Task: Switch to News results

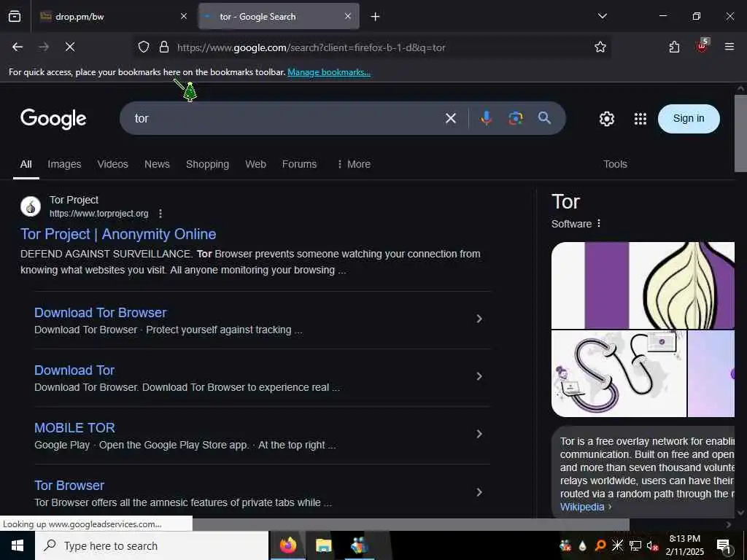Action: pos(157,164)
